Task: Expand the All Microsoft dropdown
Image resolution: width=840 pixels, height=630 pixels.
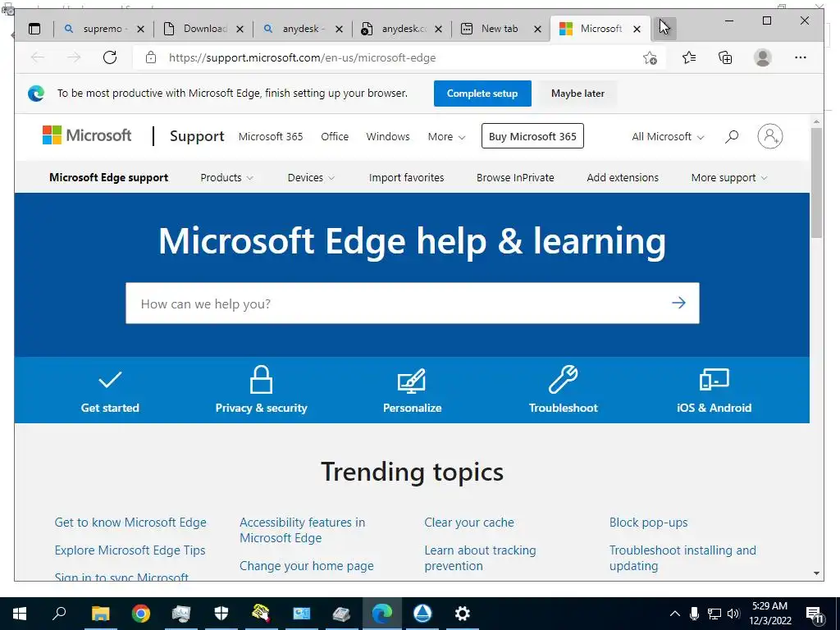Action: (668, 137)
